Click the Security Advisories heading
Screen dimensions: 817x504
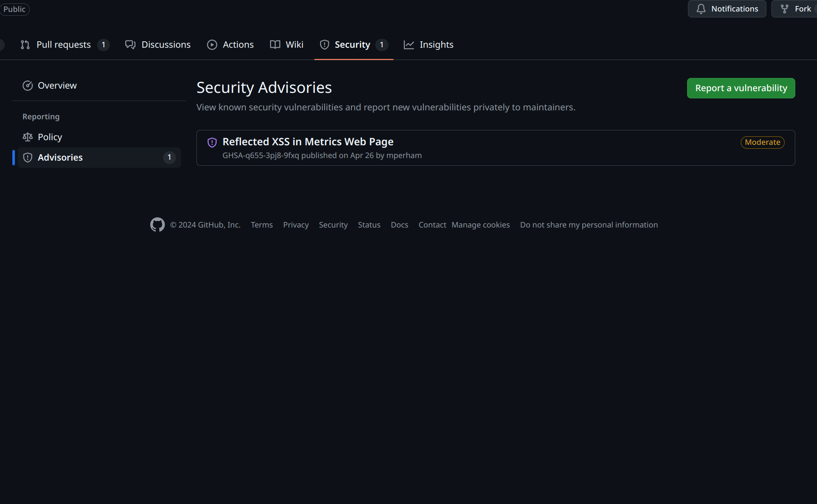pos(264,88)
